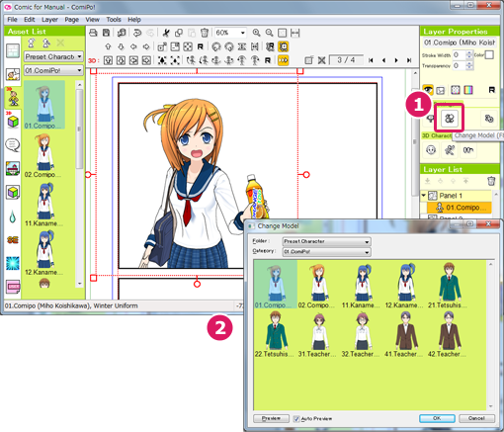Click the Print icon in the toolbar

94,33
